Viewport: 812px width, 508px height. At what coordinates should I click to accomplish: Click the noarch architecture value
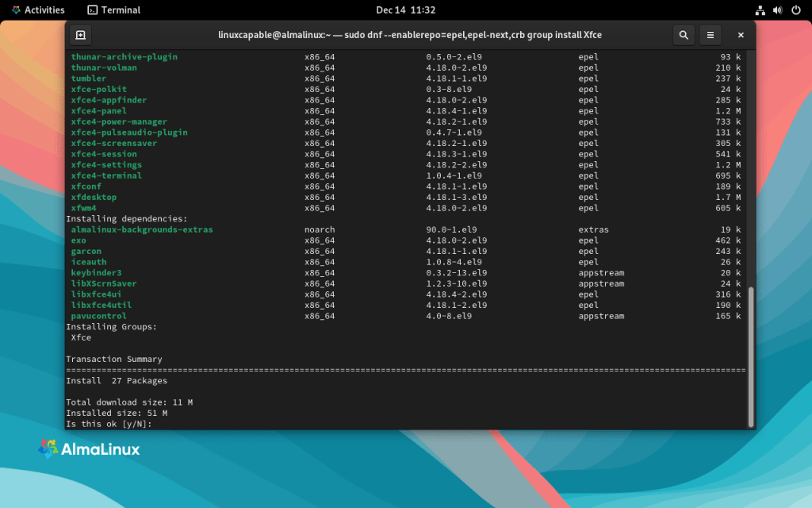click(x=320, y=229)
